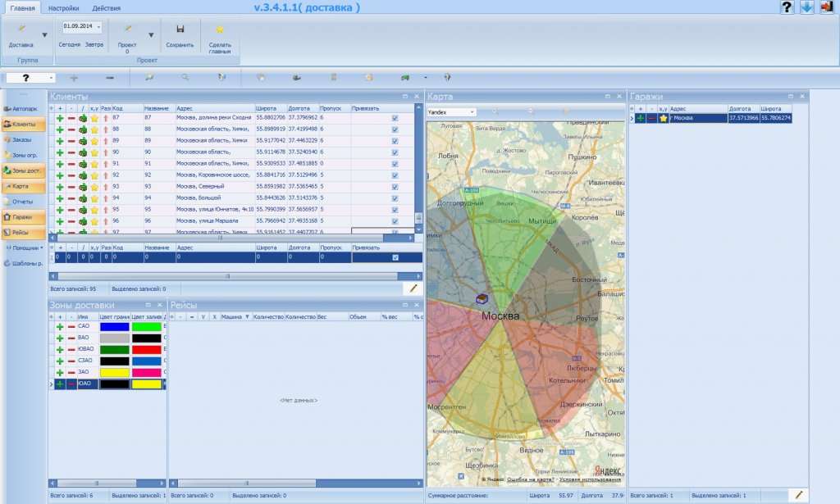Select Заказы in the sidebar

point(24,139)
